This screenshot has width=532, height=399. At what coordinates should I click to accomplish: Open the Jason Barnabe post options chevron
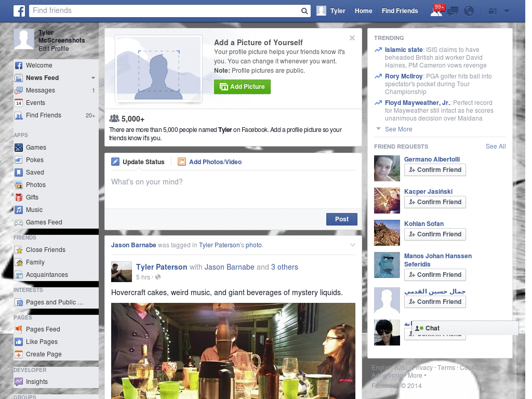coord(353,245)
